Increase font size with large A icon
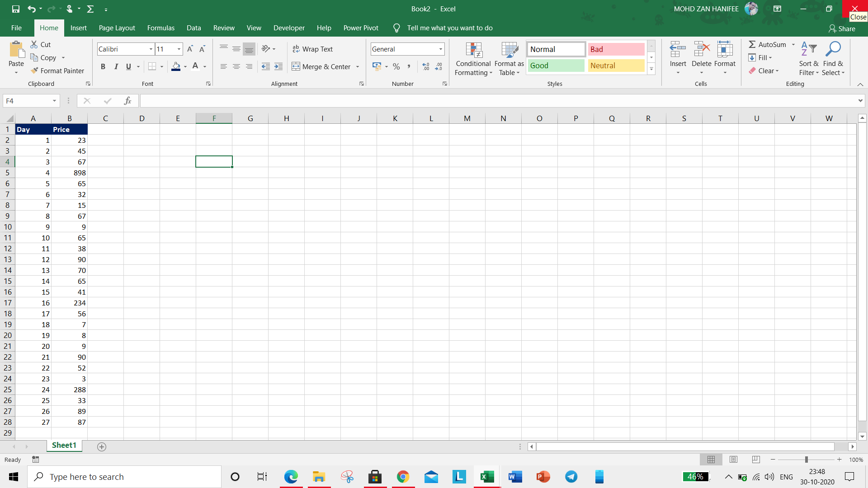 click(x=190, y=49)
